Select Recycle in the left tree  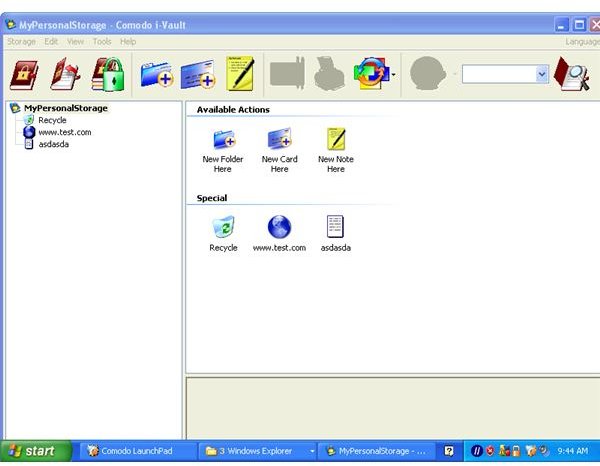52,120
